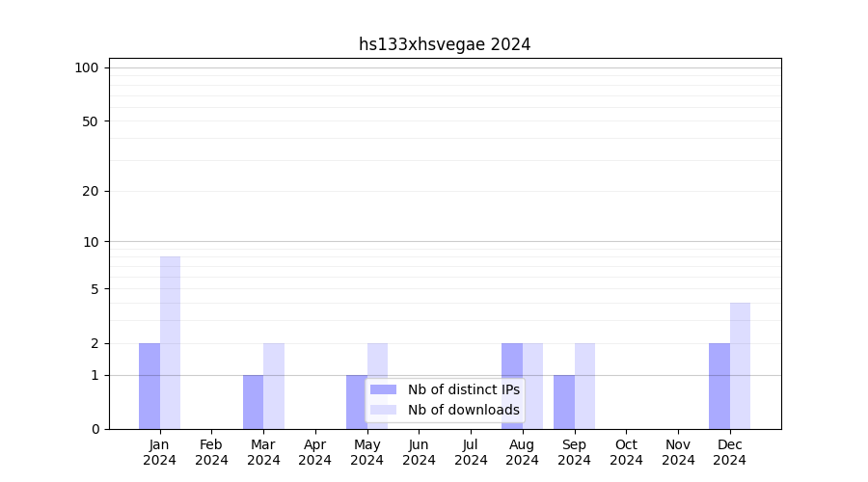Click the 'Feb 2024' x-axis label

211,452
